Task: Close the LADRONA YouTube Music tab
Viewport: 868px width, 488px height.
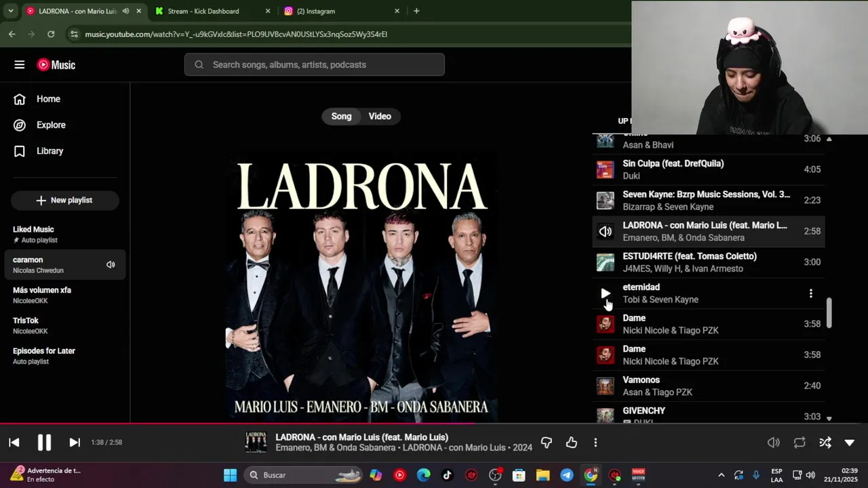Action: pyautogui.click(x=138, y=11)
